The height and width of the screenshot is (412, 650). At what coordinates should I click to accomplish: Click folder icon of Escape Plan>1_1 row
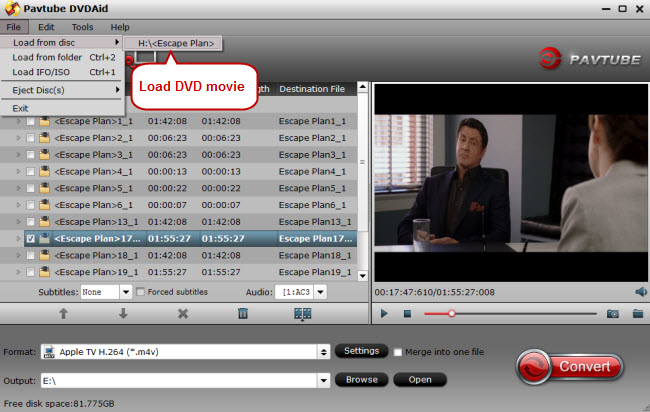[44, 121]
